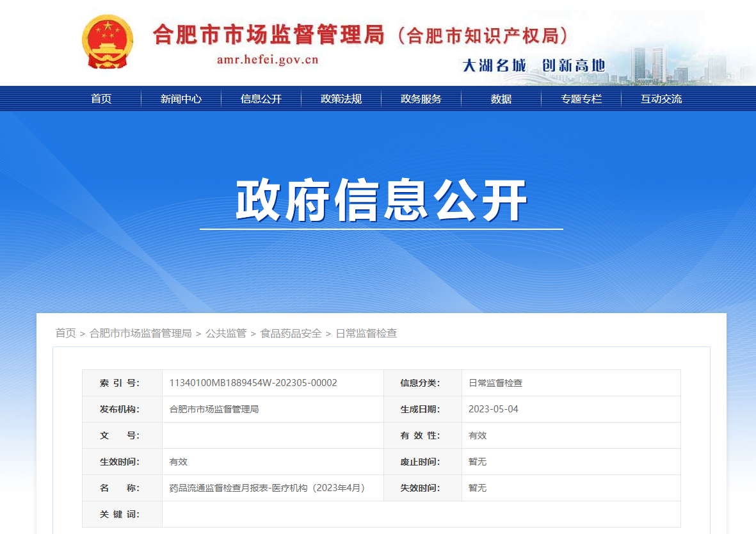Viewport: 756px width, 534px height.
Task: Open the 政务服务 navigation menu
Action: pyautogui.click(x=421, y=99)
